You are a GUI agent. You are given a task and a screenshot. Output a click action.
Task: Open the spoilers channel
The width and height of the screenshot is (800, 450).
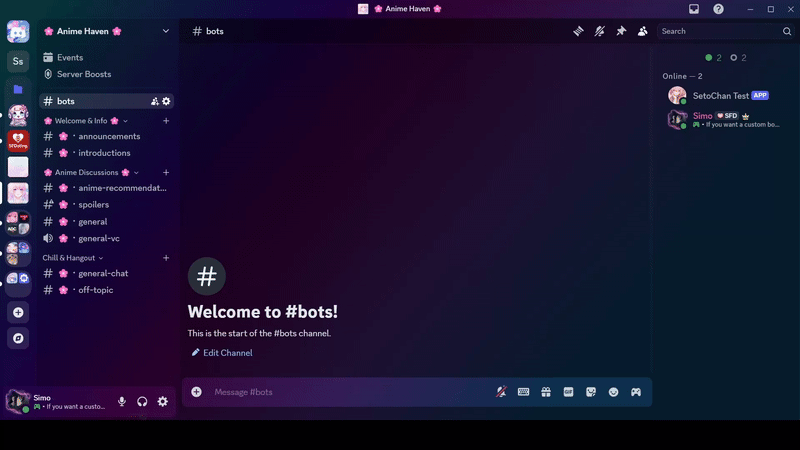click(106, 205)
